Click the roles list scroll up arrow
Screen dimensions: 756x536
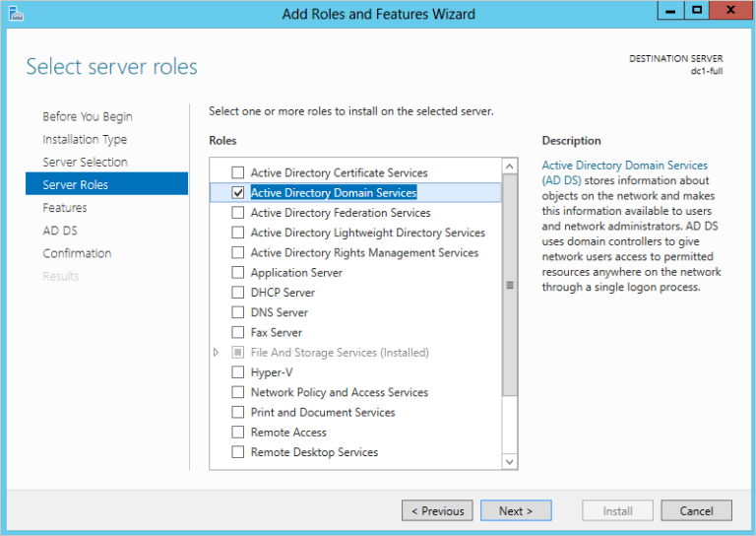(x=509, y=167)
